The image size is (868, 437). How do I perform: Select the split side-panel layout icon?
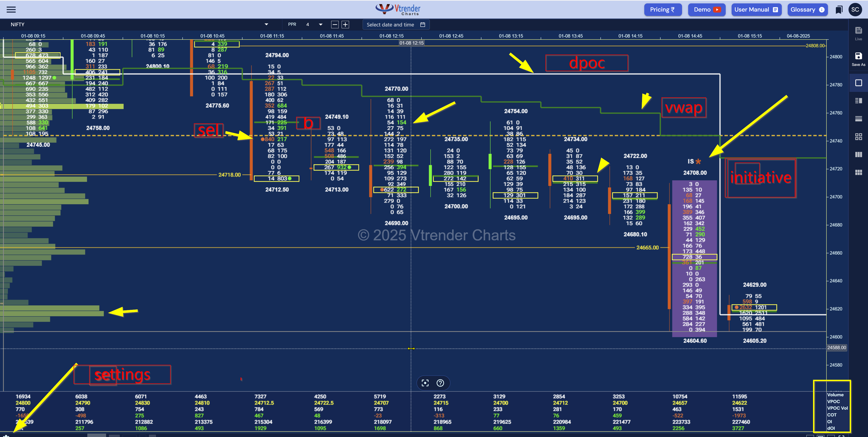(x=858, y=101)
